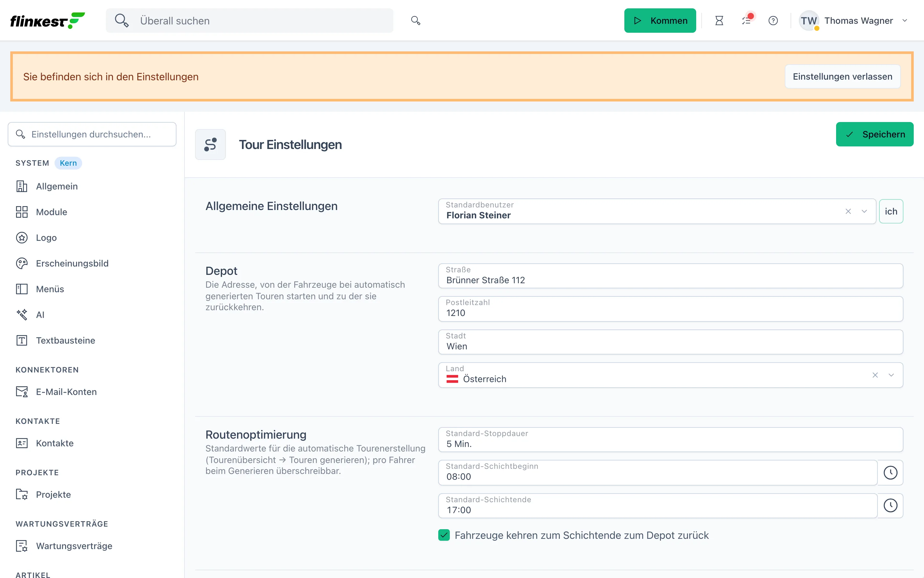Click the TW user avatar
The width and height of the screenshot is (924, 578).
click(809, 21)
